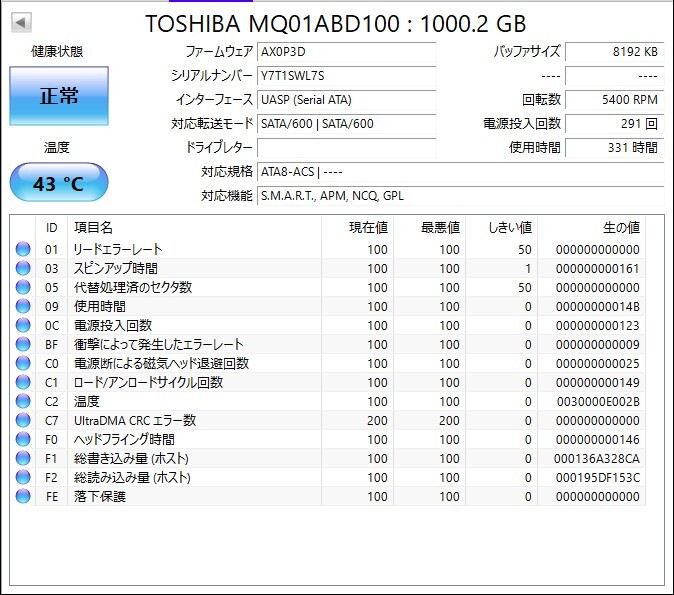The height and width of the screenshot is (595, 674).
Task: Click the status orb for row F2 総読み込み量
Action: [23, 477]
